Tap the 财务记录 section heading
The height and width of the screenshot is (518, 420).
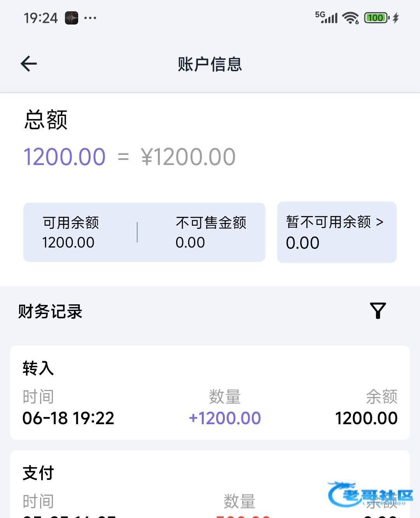click(x=50, y=311)
